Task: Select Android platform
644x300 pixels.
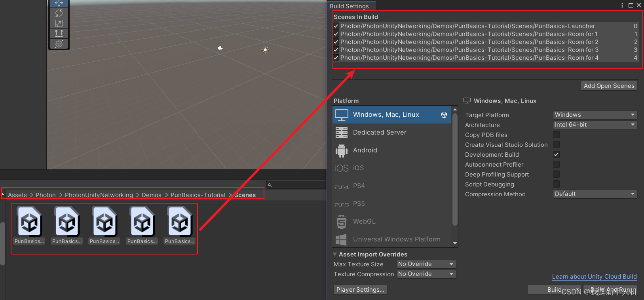Action: (392, 150)
